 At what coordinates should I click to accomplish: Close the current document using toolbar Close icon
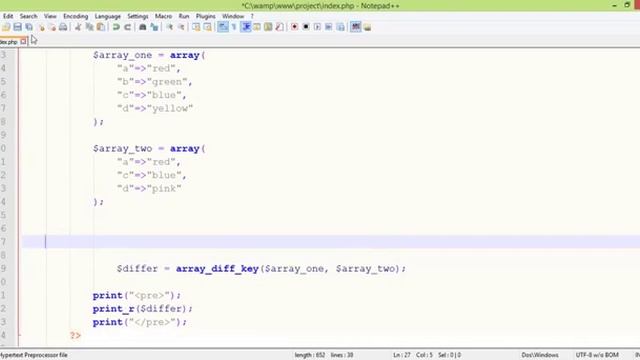pyautogui.click(x=41, y=27)
